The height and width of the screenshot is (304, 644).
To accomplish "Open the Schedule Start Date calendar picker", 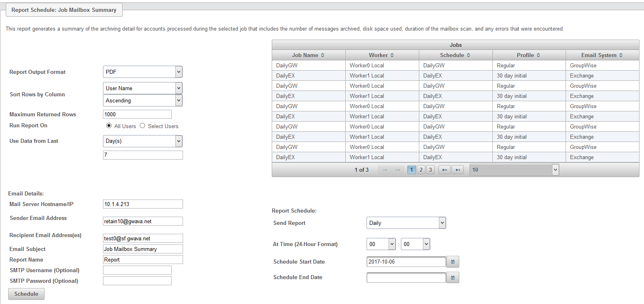I will pyautogui.click(x=453, y=262).
